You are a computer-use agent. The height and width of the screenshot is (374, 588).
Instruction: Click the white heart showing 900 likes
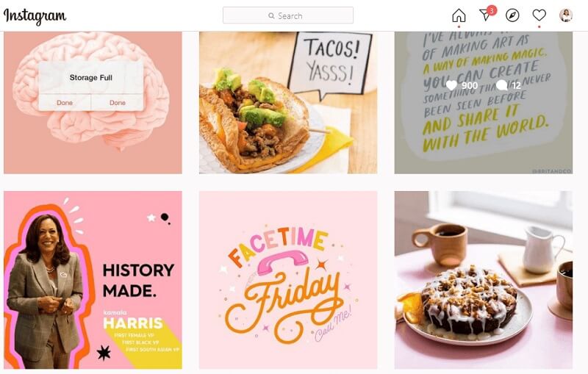[451, 85]
